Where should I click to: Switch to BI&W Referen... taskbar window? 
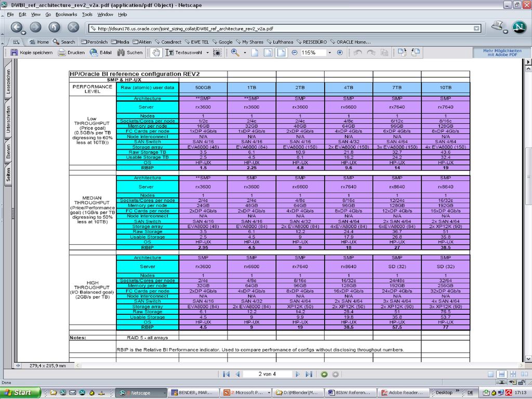(350, 393)
